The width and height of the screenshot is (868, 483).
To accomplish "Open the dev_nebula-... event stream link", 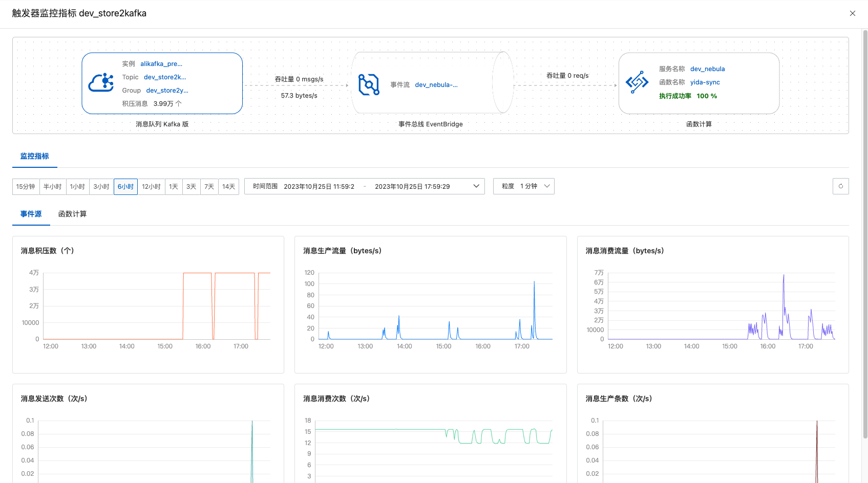I will coord(436,85).
